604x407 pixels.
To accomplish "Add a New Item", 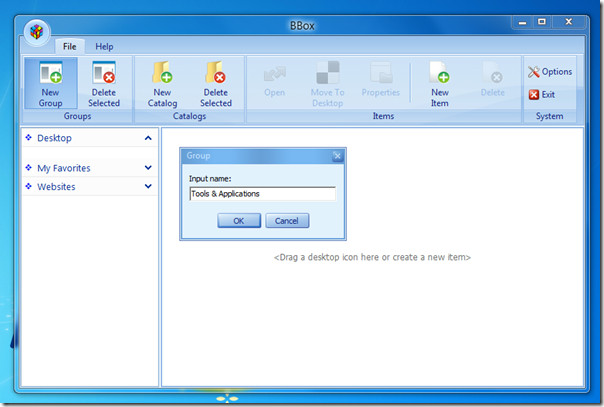I will (x=440, y=84).
